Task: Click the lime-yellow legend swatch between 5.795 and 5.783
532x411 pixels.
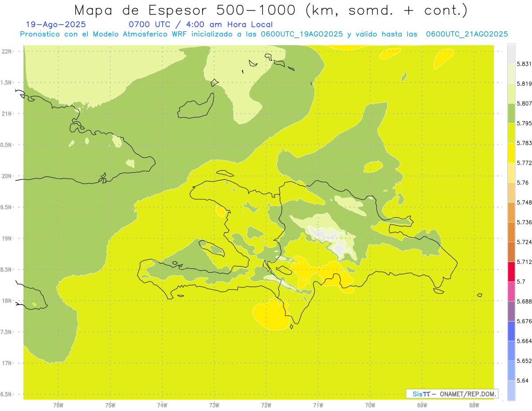Action: (511, 133)
